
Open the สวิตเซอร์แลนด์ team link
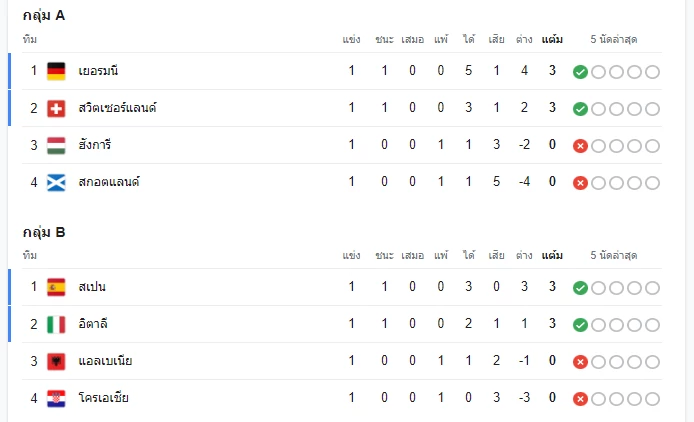click(117, 108)
